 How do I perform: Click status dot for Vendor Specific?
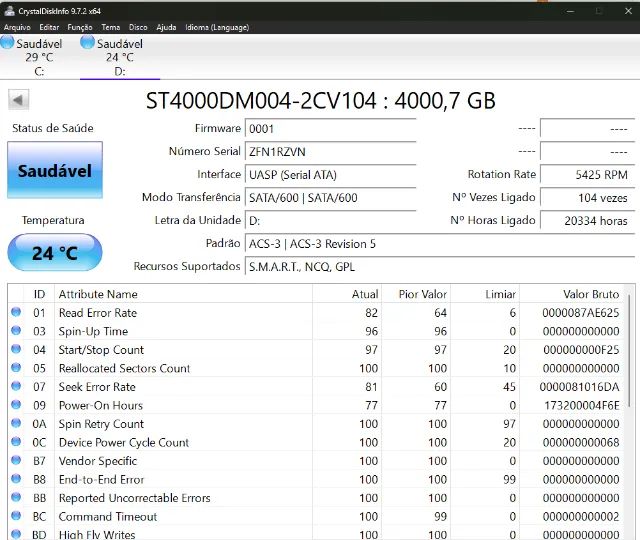pos(16,460)
